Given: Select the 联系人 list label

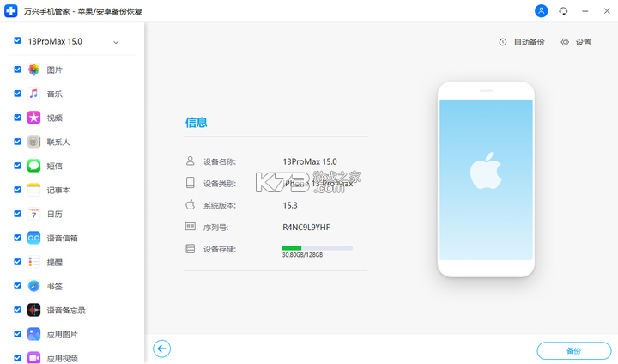Looking at the screenshot, I should [58, 142].
